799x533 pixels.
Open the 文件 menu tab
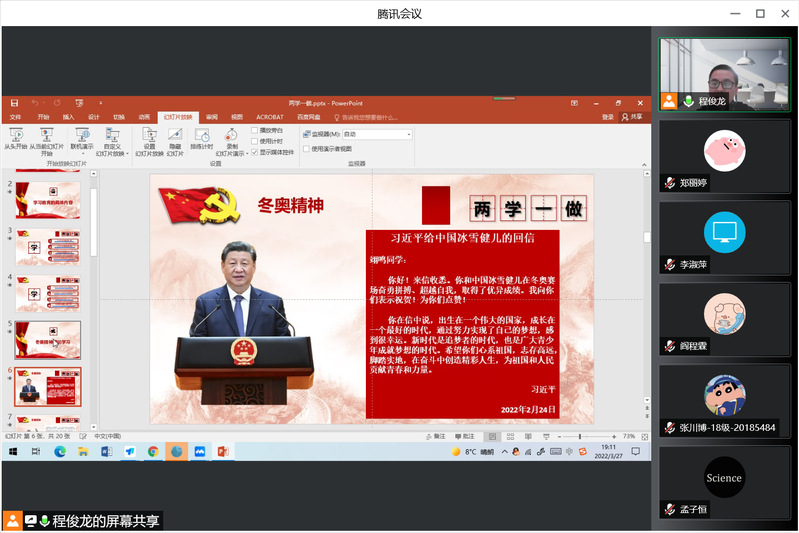(15, 117)
